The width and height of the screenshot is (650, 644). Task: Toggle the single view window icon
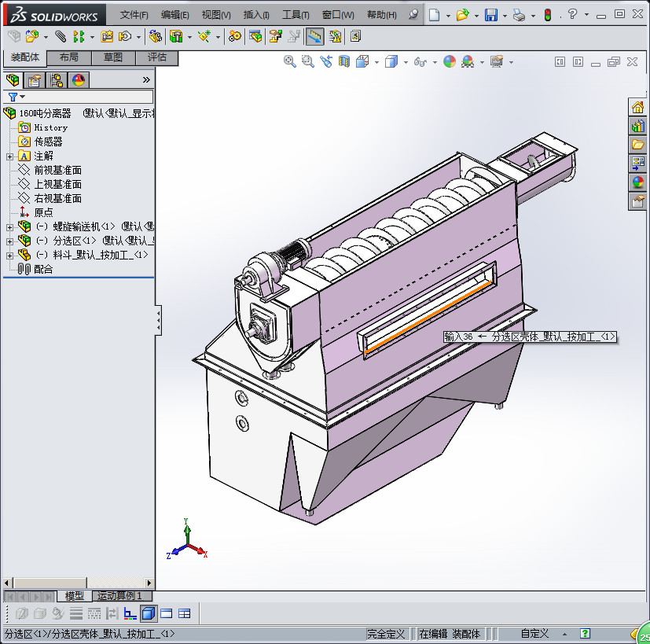point(166,613)
